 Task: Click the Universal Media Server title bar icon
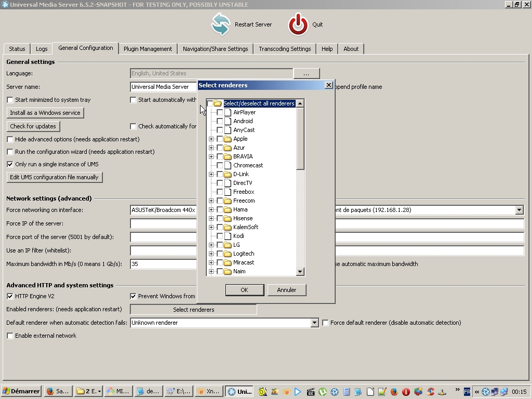(x=5, y=4)
